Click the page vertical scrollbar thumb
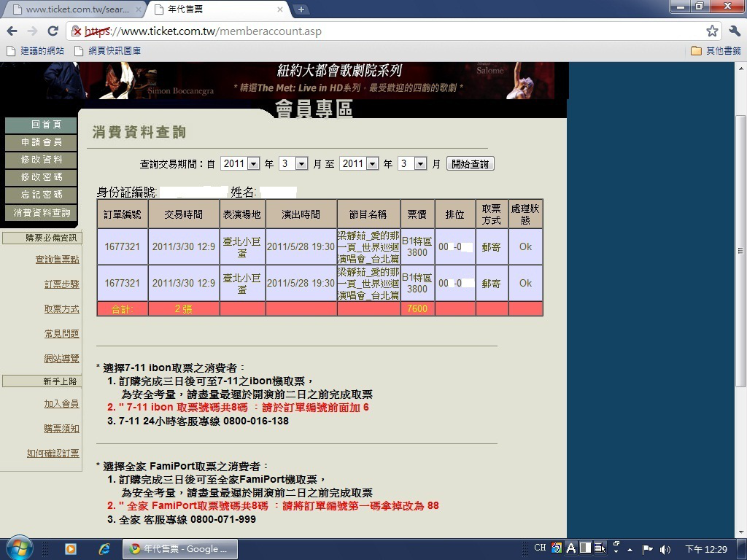The width and height of the screenshot is (747, 560). coord(740,251)
